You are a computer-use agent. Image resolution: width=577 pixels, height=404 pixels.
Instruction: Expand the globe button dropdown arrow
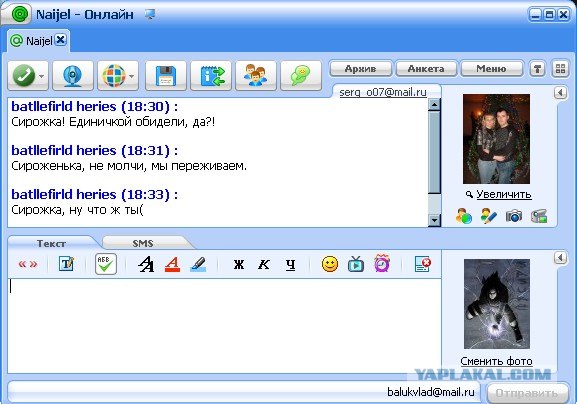[x=132, y=76]
